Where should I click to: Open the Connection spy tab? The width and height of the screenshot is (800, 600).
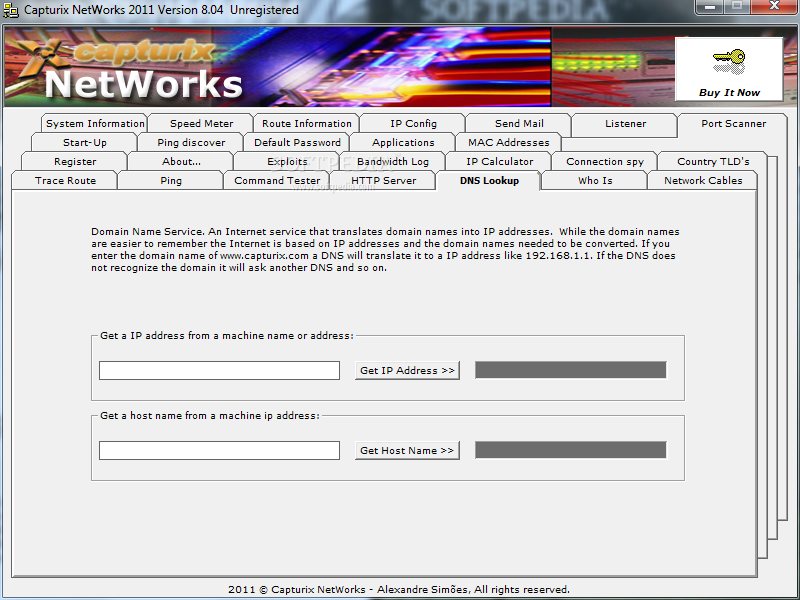pyautogui.click(x=605, y=161)
